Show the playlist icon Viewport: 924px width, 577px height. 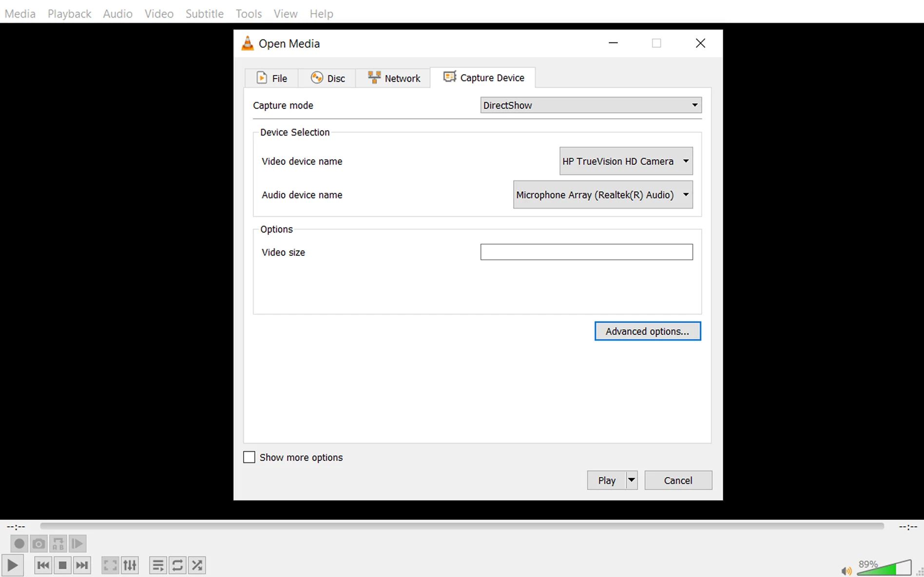[158, 565]
